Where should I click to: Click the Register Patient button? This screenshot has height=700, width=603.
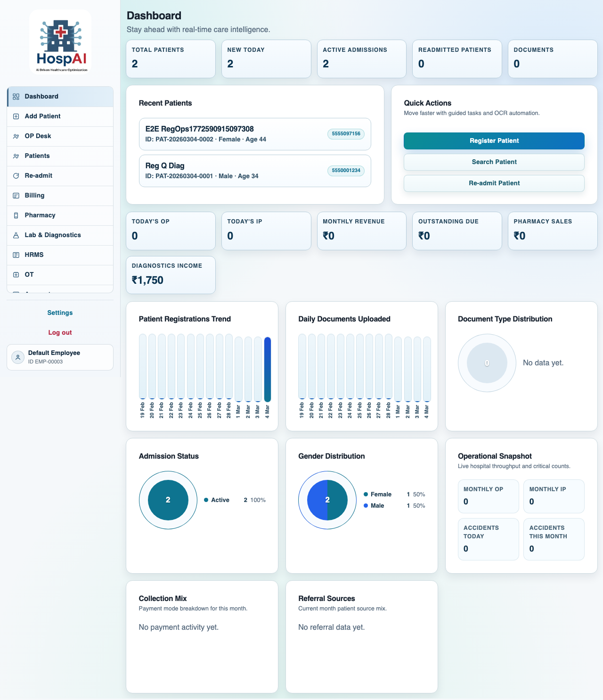coord(494,140)
